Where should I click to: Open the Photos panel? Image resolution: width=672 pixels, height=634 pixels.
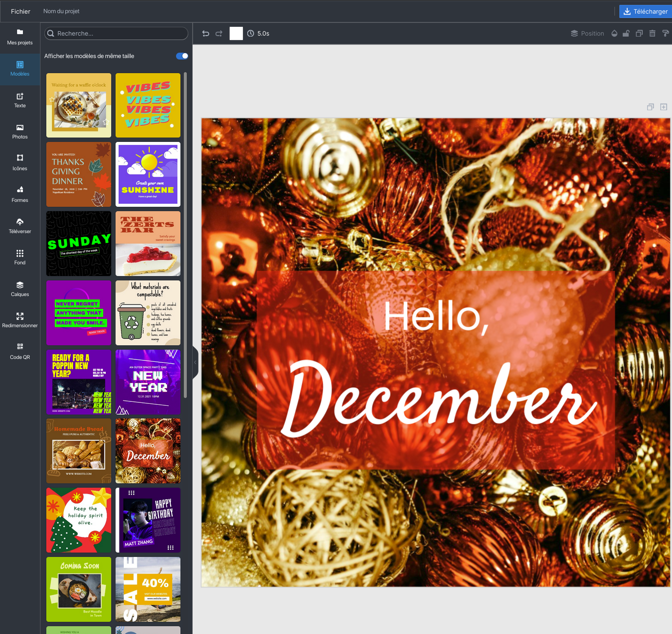click(20, 132)
